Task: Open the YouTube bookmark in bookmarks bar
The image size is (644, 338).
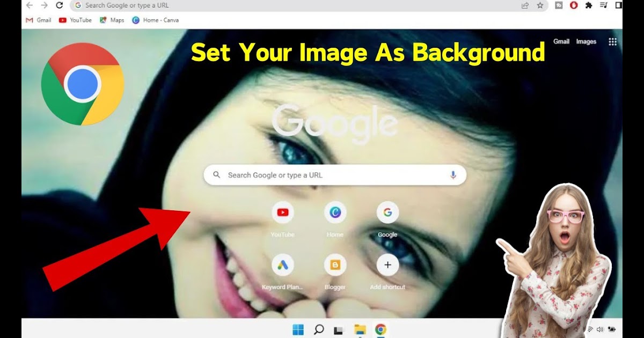Action: pos(75,20)
